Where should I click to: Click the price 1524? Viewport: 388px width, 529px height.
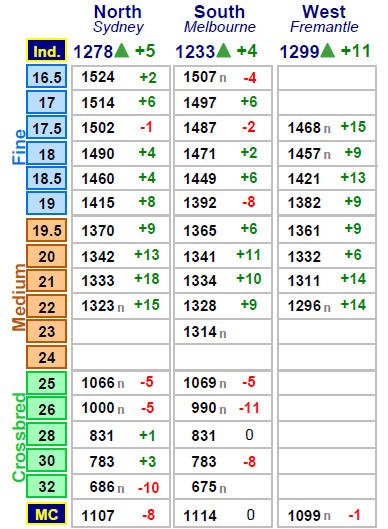pyautogui.click(x=98, y=77)
